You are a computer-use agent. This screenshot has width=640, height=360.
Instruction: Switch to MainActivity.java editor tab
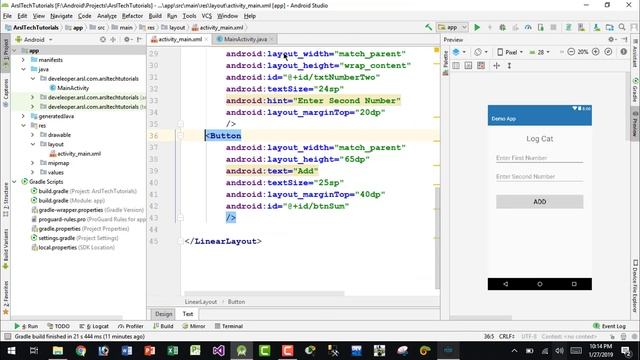245,39
